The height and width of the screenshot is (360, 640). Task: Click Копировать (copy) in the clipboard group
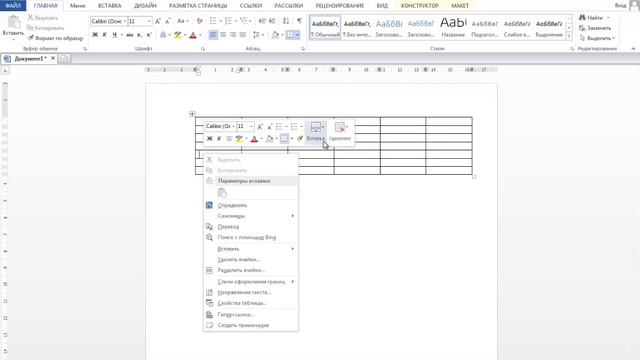(x=45, y=28)
